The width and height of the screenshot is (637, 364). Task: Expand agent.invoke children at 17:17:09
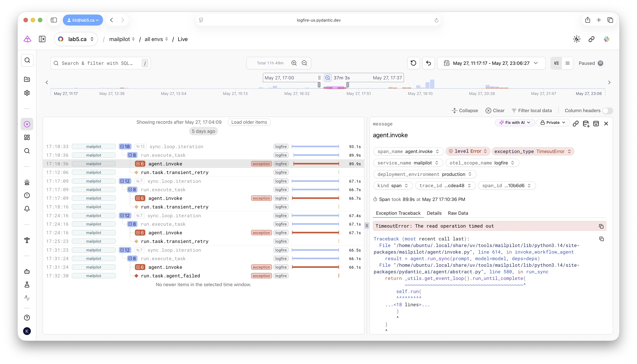(x=140, y=198)
